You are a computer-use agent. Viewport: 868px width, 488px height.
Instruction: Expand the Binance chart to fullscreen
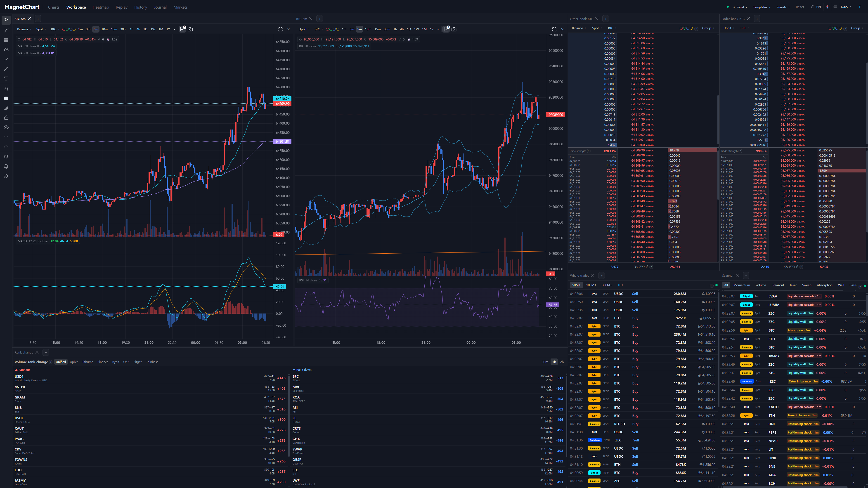click(x=280, y=29)
